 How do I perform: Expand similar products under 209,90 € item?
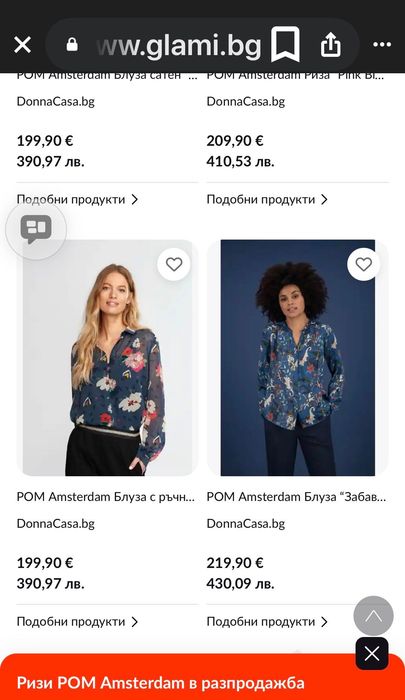pos(267,199)
